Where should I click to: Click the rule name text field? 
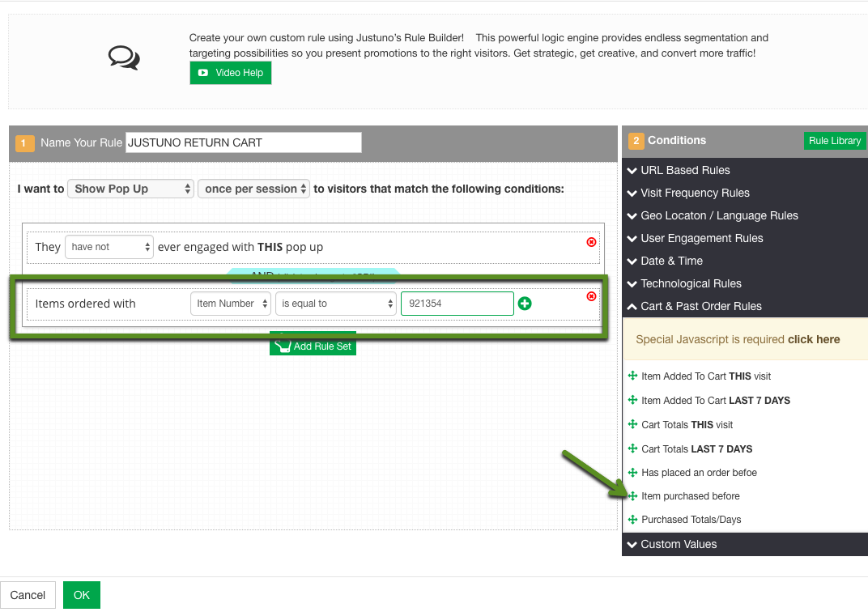click(x=243, y=142)
